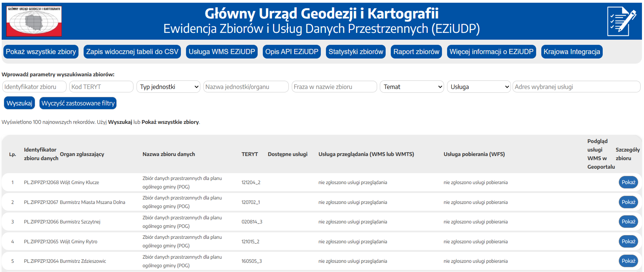This screenshot has height=272, width=644.
Task: Click Burmistrz Zdzieszowic text
Action: 83,261
